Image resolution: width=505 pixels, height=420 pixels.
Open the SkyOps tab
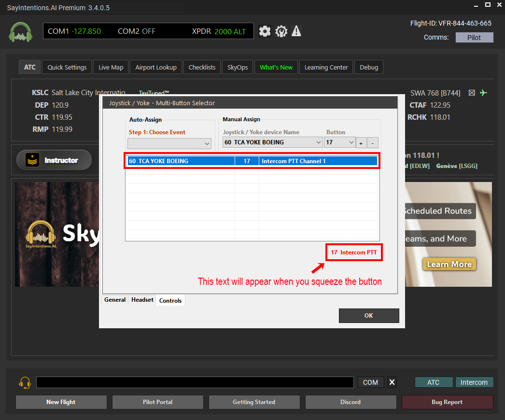tap(238, 67)
